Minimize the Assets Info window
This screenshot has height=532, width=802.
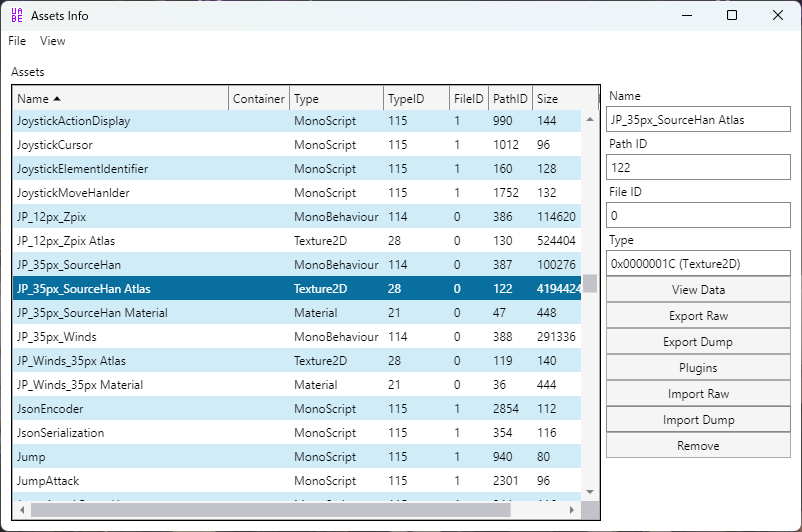(687, 15)
